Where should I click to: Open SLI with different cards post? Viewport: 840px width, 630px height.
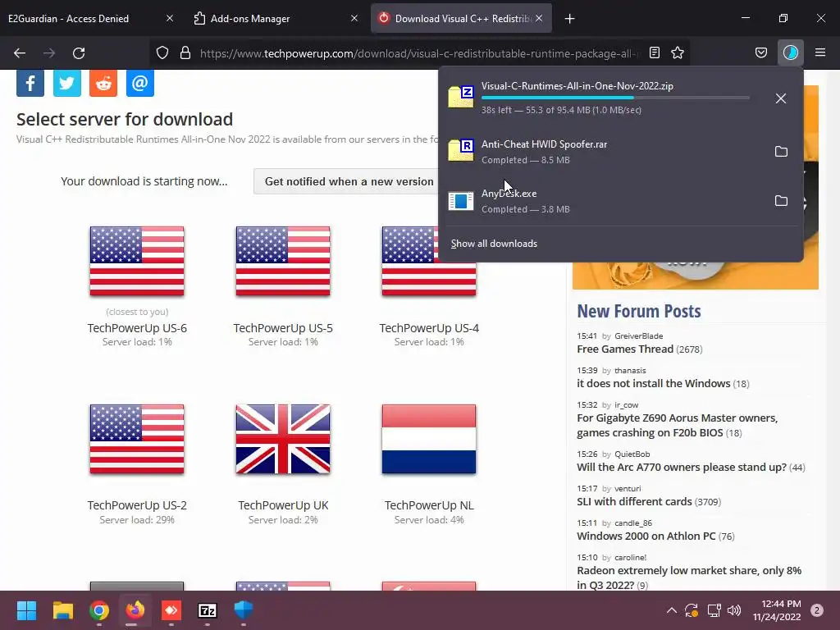[634, 502]
